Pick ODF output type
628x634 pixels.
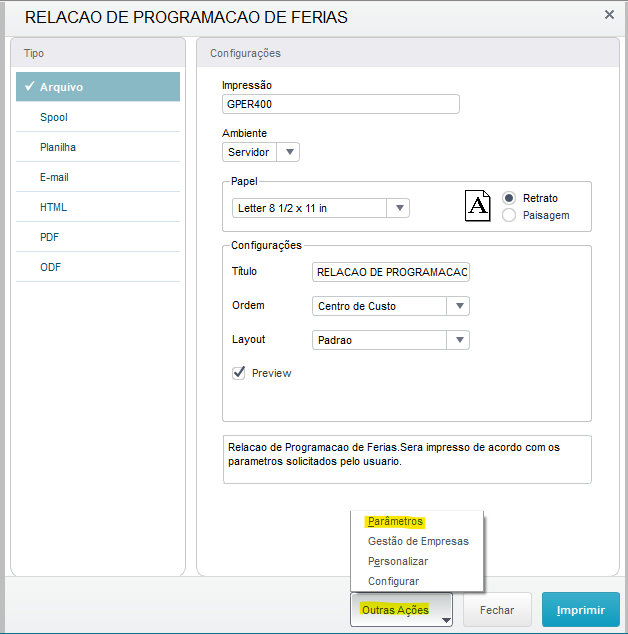(98, 267)
